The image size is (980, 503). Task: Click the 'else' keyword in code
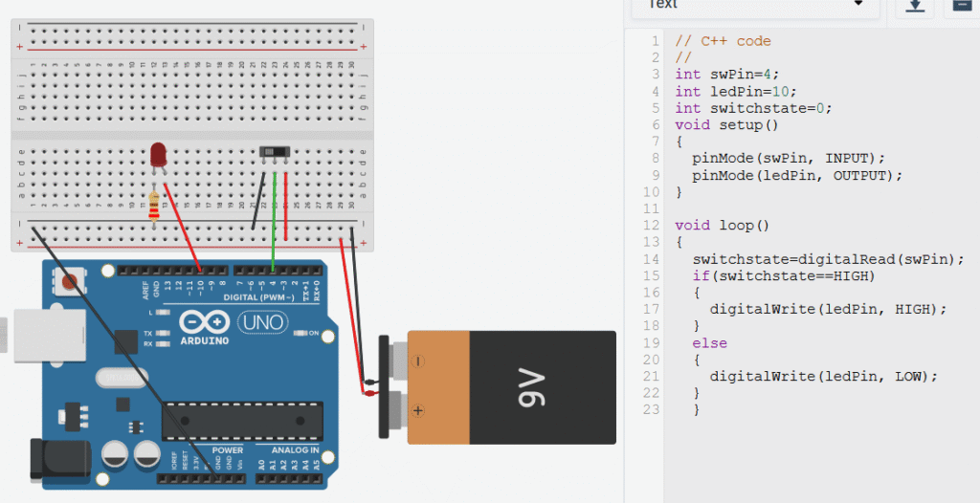coord(709,343)
